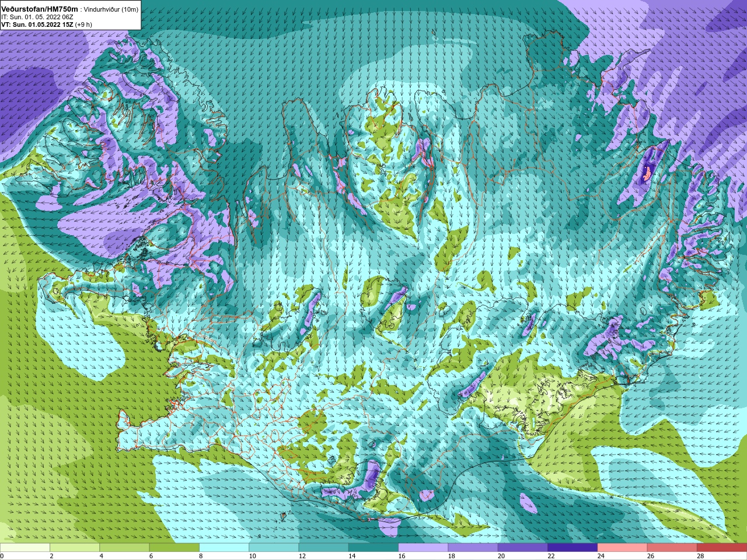This screenshot has height=560, width=747.
Task: Click the legend value label "4"
Action: 101,556
